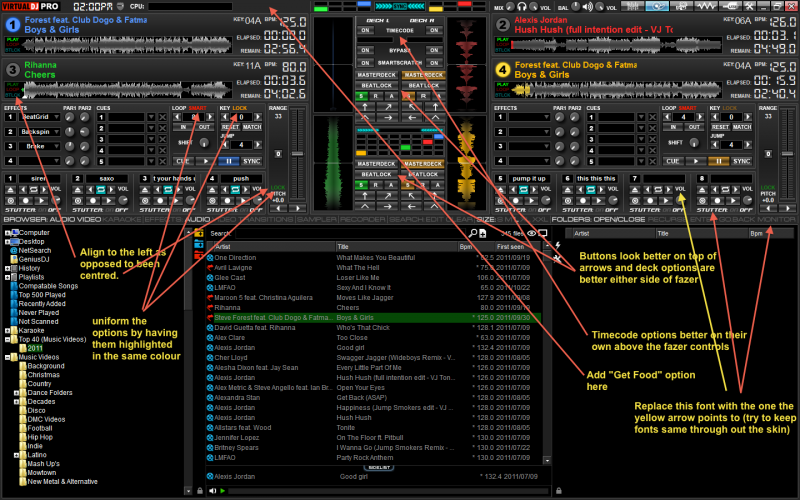Expand the Playlists folder node
Image resolution: width=800 pixels, height=500 pixels.
tap(8, 277)
